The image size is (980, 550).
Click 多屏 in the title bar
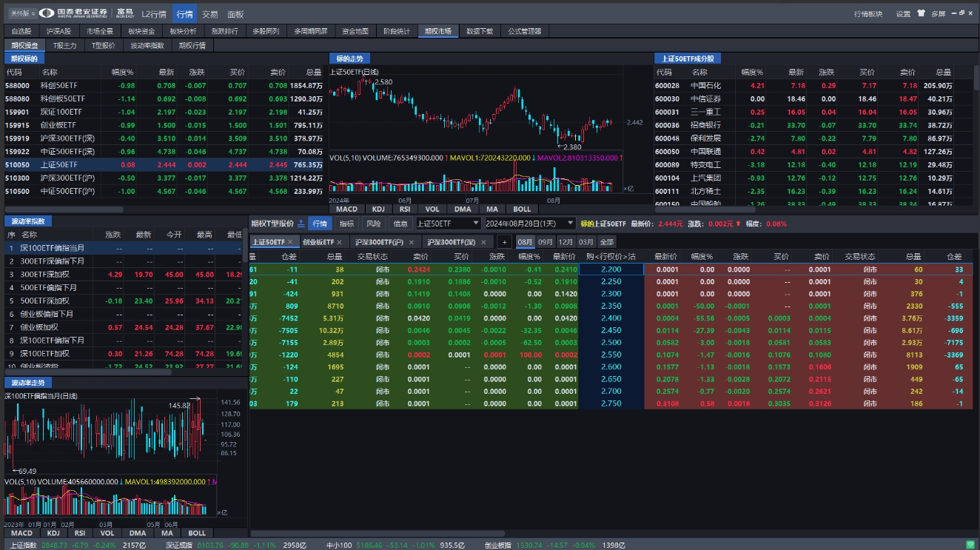tap(939, 13)
